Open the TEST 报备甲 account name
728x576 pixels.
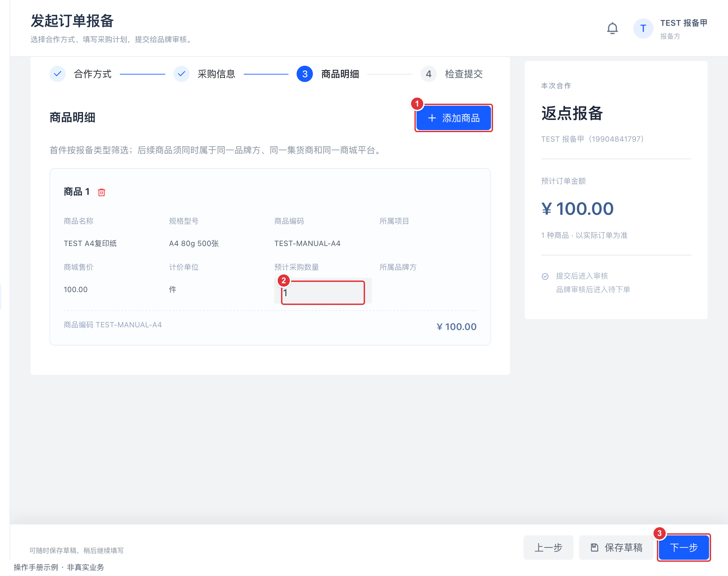pyautogui.click(x=684, y=23)
